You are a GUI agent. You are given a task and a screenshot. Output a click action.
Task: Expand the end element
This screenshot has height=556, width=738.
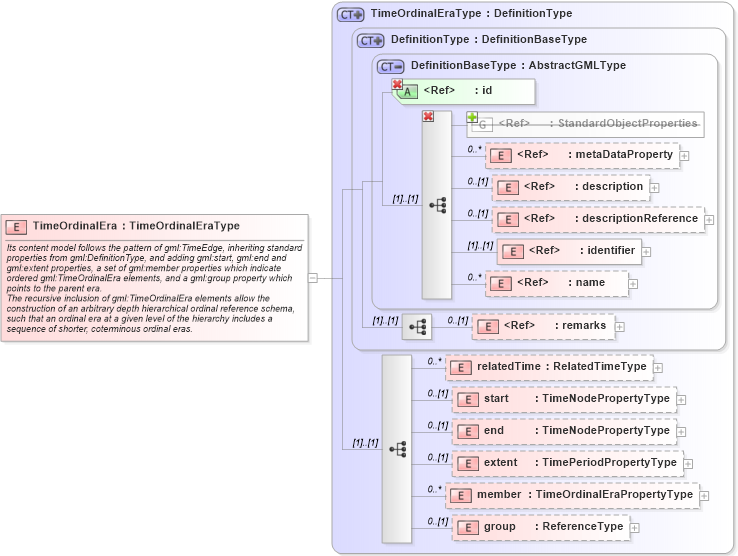point(681,432)
